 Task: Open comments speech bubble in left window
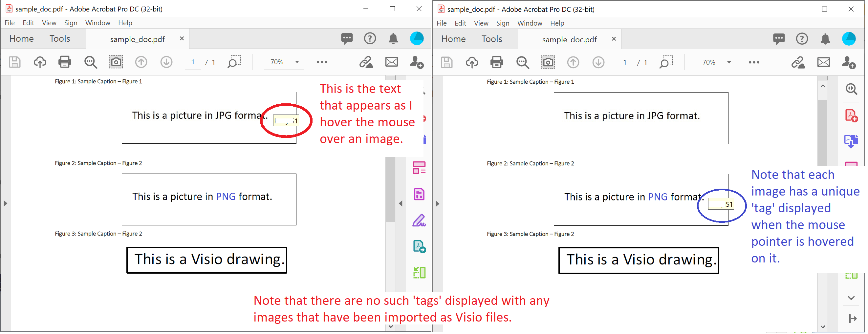[347, 38]
